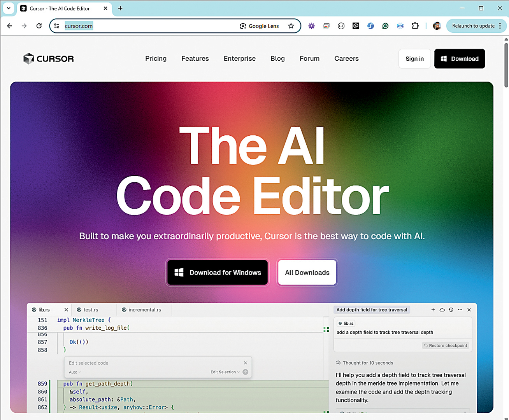
Task: Open a new browser tab
Action: coord(120,8)
